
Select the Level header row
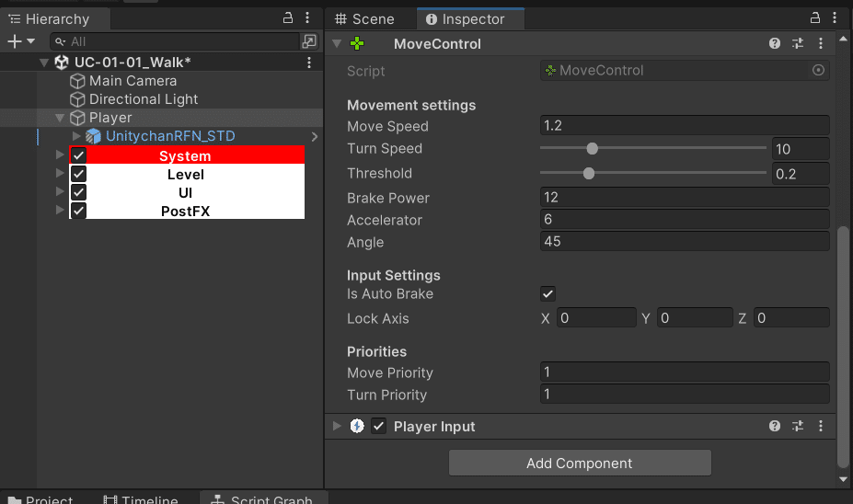pos(187,175)
